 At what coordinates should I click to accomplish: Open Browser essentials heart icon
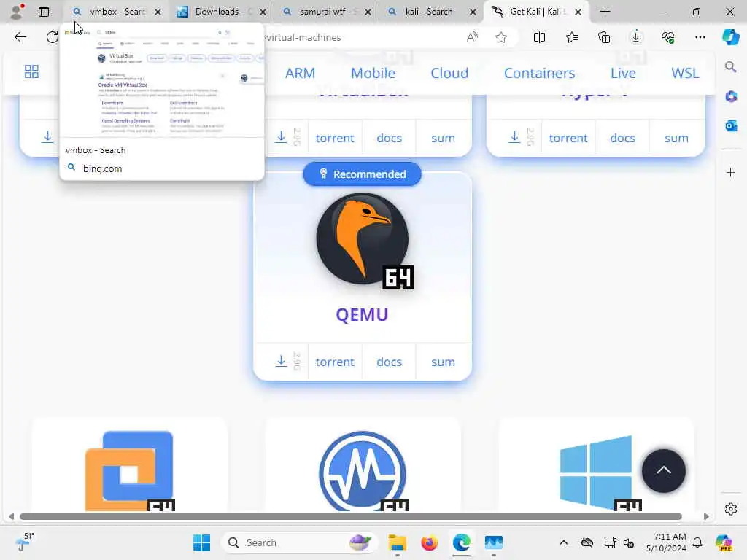pos(668,37)
